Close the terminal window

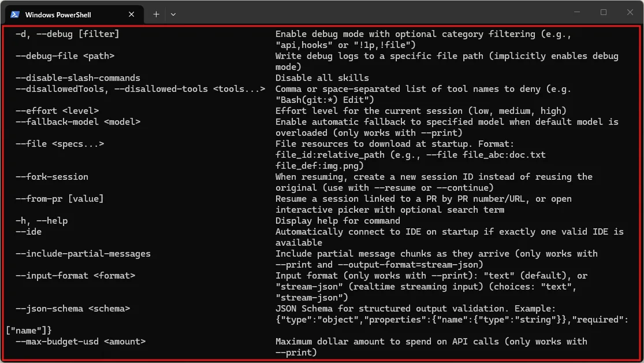(630, 12)
